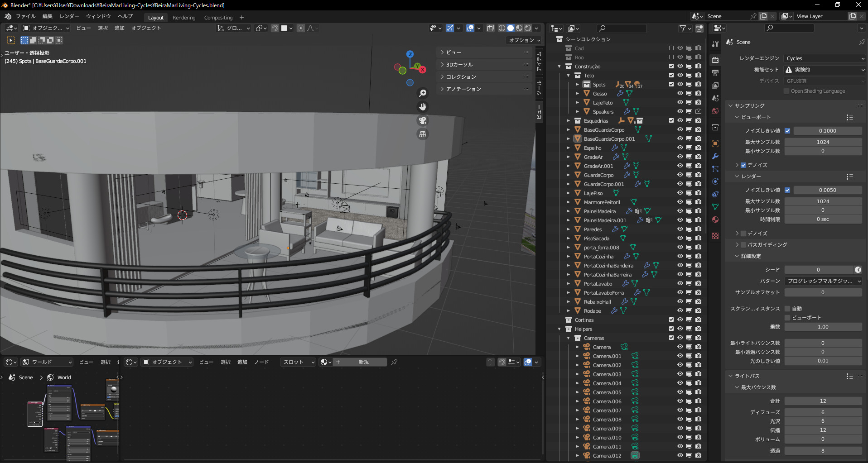Open the Object Data mesh properties tab

click(715, 207)
